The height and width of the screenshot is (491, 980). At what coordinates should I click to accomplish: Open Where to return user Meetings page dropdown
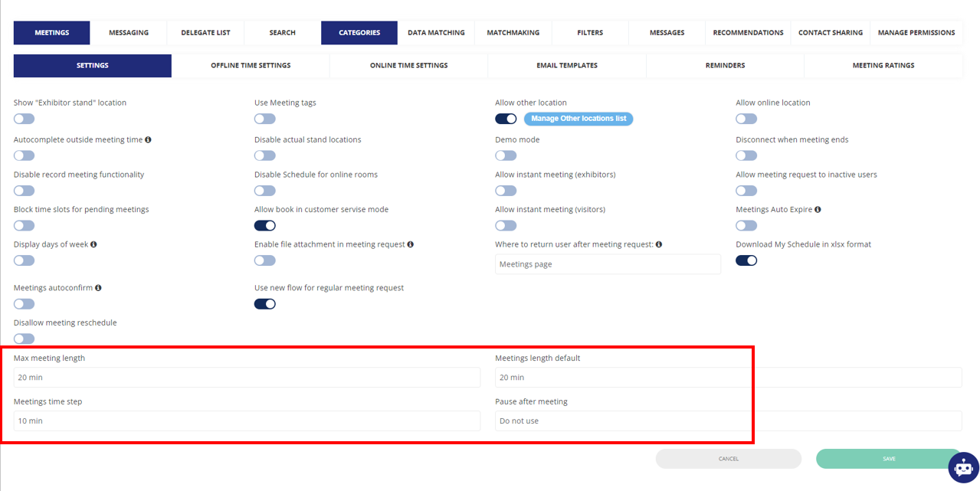point(608,264)
